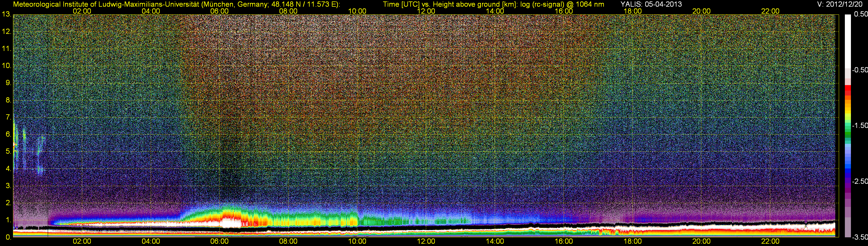
Task: Click the 22:00 label on the top time axis
Action: 770,11
